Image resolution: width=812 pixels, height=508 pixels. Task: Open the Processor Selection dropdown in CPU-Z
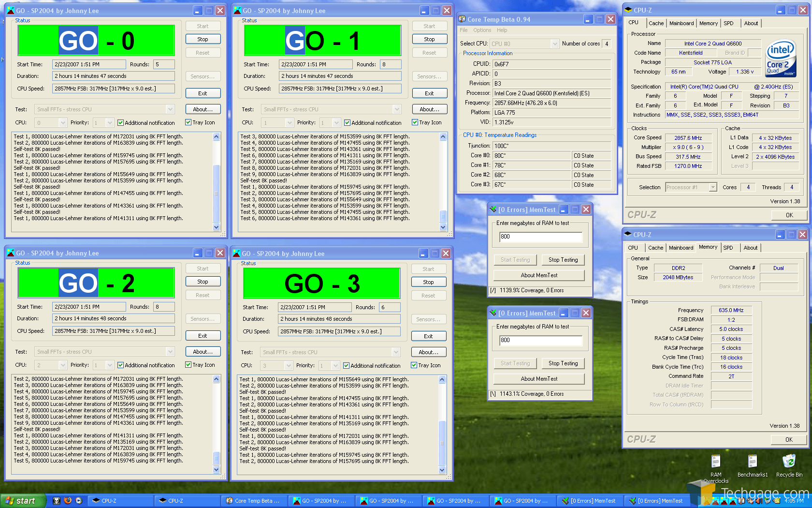(712, 187)
